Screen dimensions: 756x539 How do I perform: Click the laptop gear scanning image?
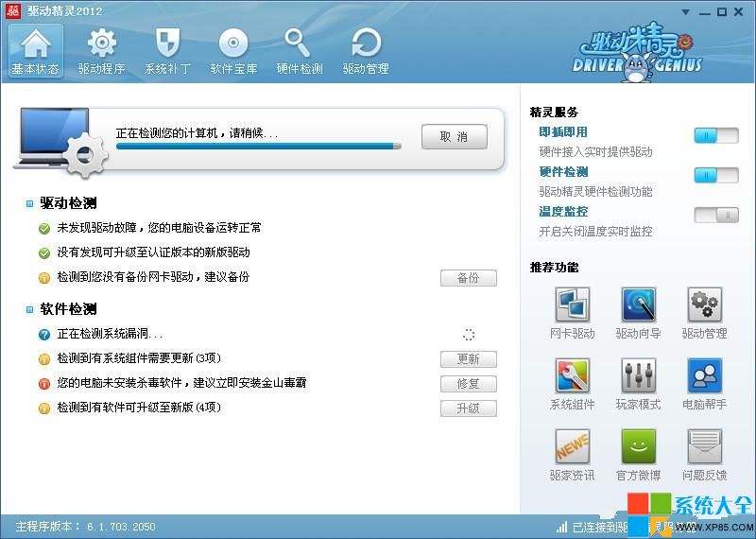pos(61,143)
